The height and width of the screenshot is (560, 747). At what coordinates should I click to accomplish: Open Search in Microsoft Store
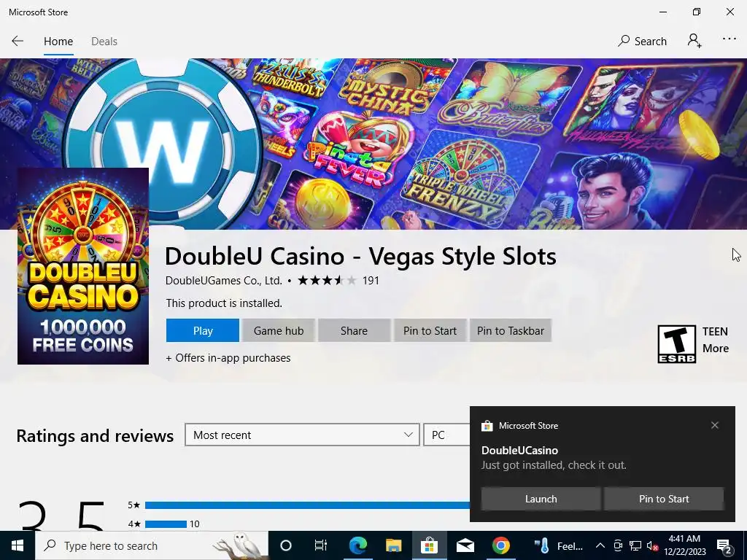[642, 42]
